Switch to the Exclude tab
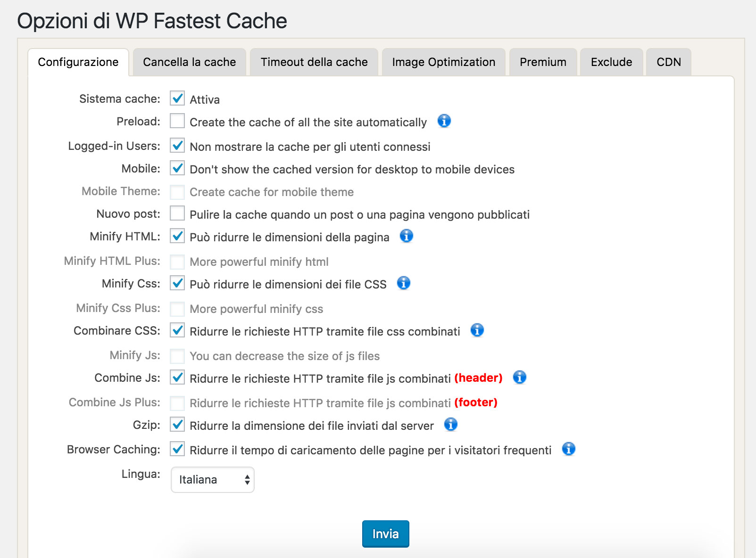Screen dimensions: 756x558 [x=612, y=62]
